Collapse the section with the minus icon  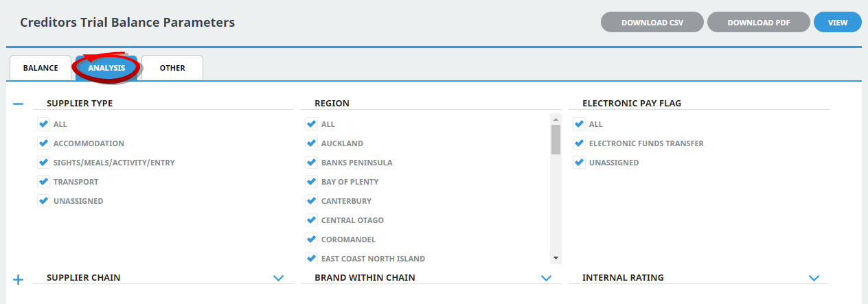point(19,104)
